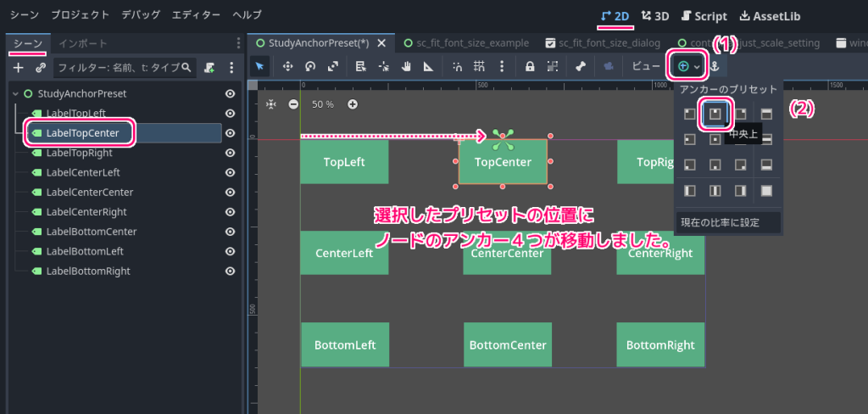
Task: Click the attach script icon
Action: 209,68
